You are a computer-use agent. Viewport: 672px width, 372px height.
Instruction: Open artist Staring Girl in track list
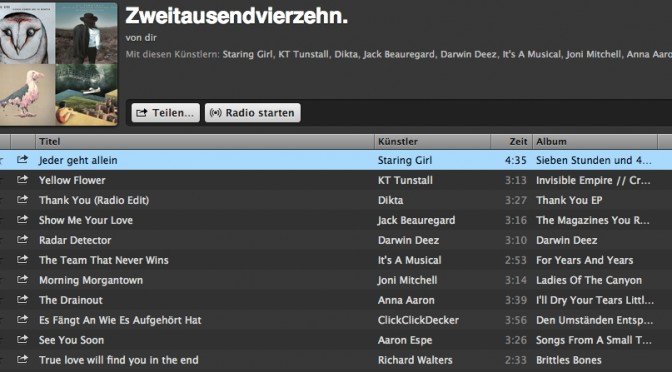point(405,160)
